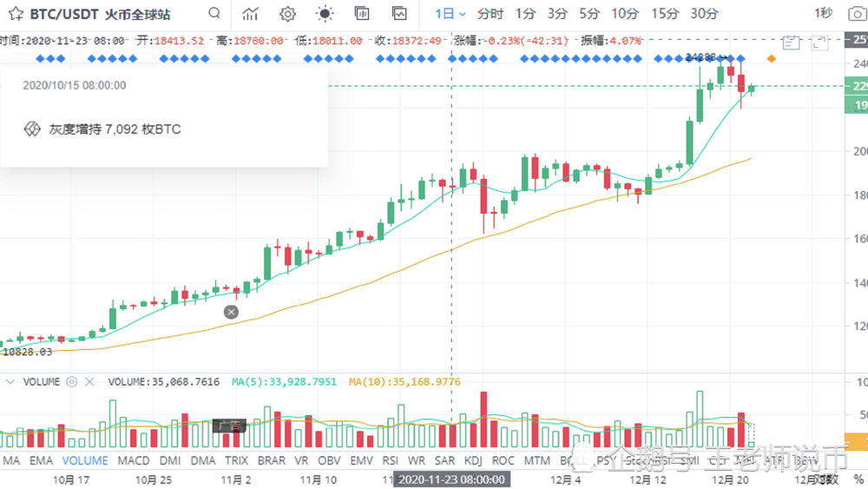Select the VR indicator
This screenshot has width=868, height=489.
(301, 460)
